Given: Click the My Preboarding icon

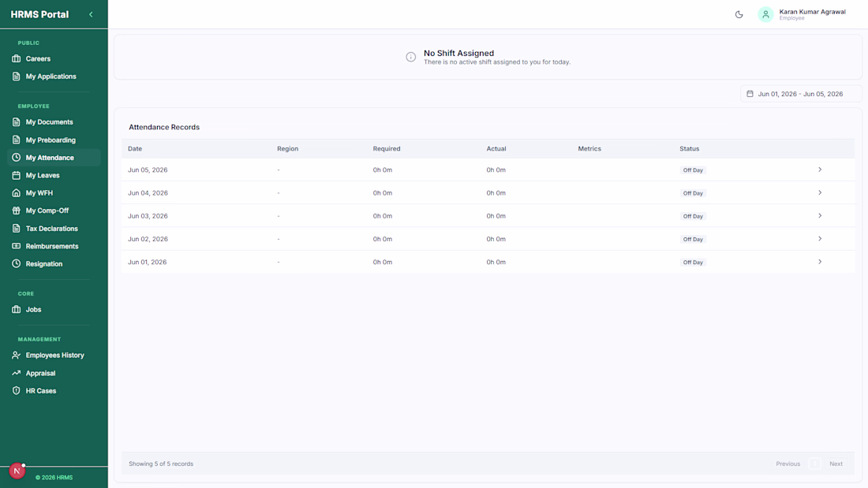Looking at the screenshot, I should (x=16, y=140).
